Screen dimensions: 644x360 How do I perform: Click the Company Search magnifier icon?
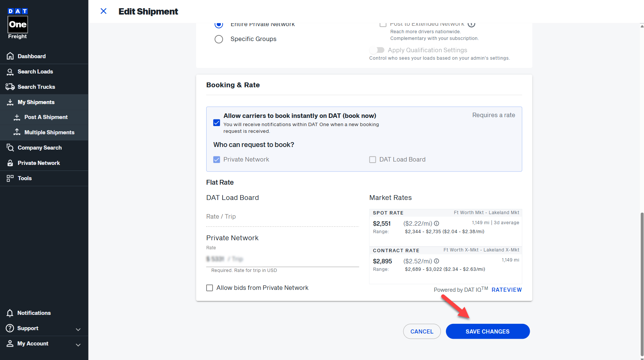pos(10,148)
